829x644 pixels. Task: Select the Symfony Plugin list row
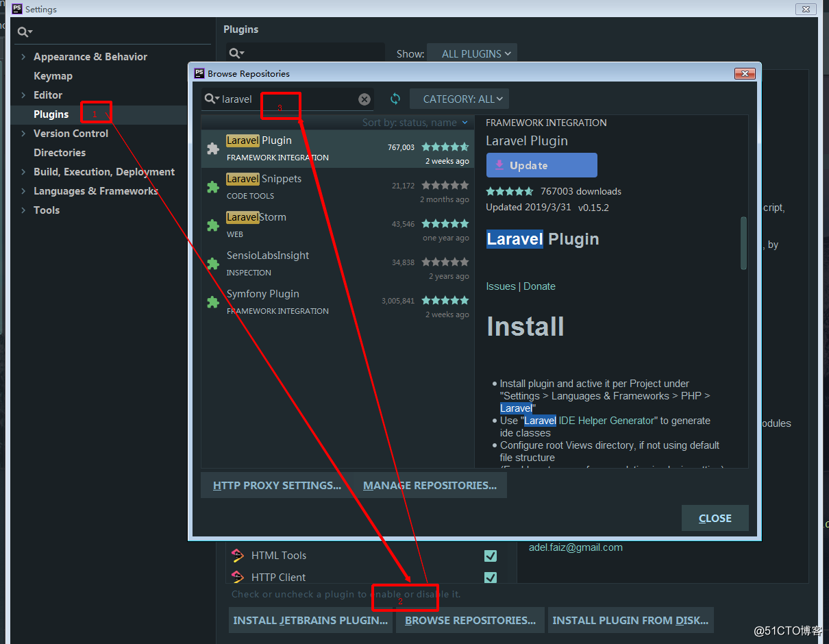[338, 302]
